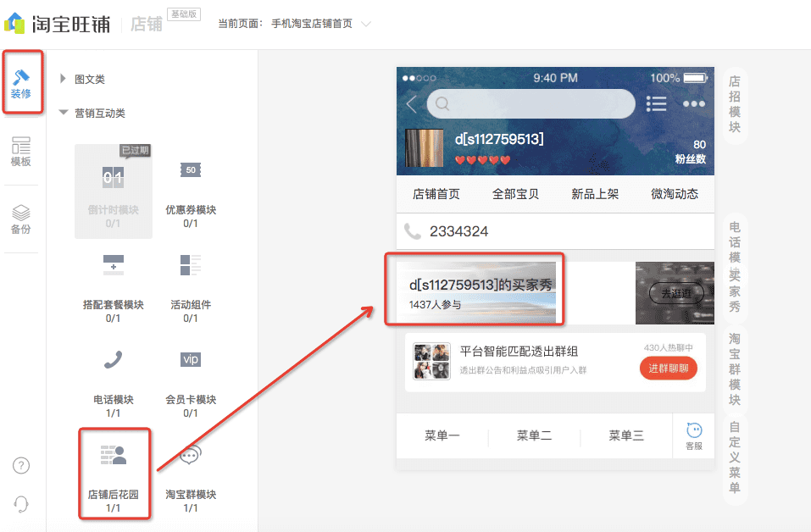Screen dimensions: 811x532
Task: Click the 80 粉丝数 follower count
Action: [x=691, y=152]
